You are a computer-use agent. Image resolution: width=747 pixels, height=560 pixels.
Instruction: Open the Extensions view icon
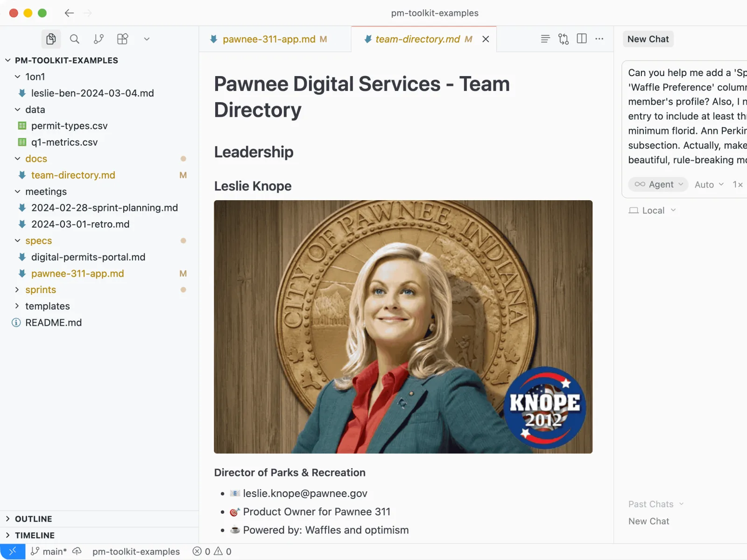[x=123, y=39]
